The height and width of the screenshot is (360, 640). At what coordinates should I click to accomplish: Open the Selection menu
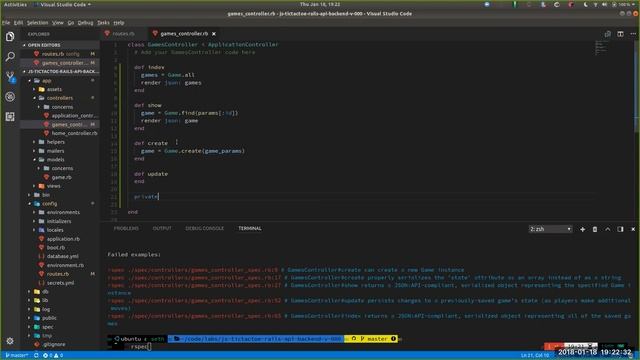38,23
